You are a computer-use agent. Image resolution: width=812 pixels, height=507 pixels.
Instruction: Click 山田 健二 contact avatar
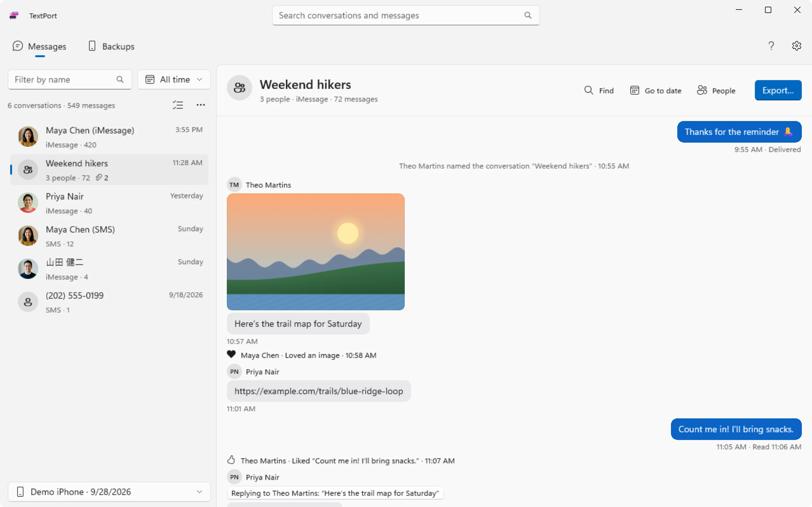click(28, 269)
